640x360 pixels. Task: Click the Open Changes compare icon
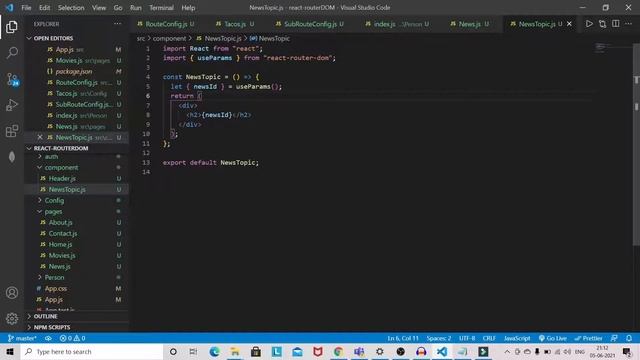(x=602, y=24)
